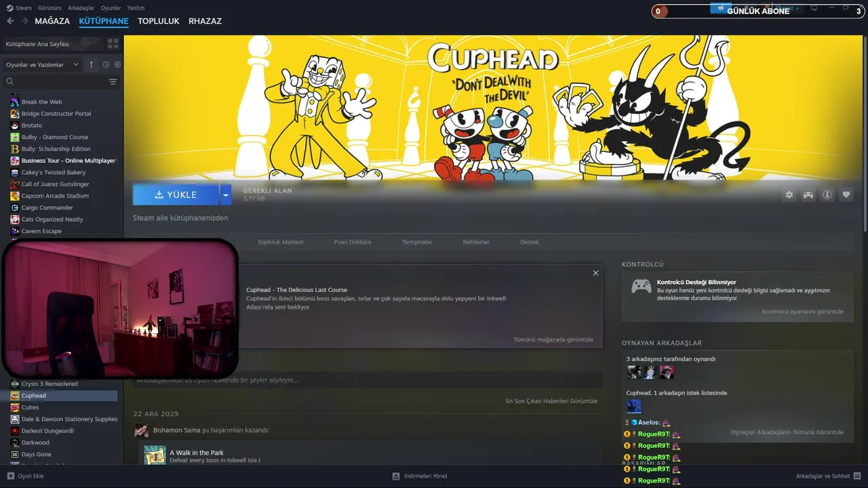Image resolution: width=868 pixels, height=488 pixels.
Task: Click first friend avatar who played
Action: [634, 372]
